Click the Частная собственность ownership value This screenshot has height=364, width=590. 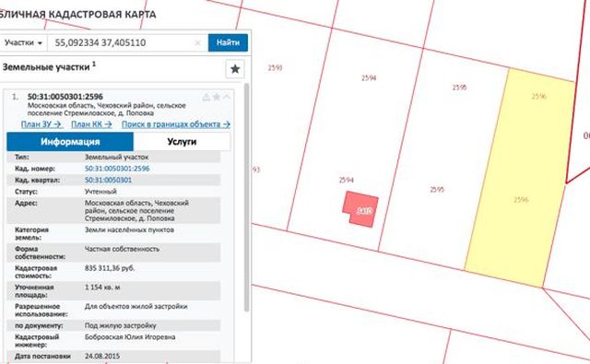[122, 249]
